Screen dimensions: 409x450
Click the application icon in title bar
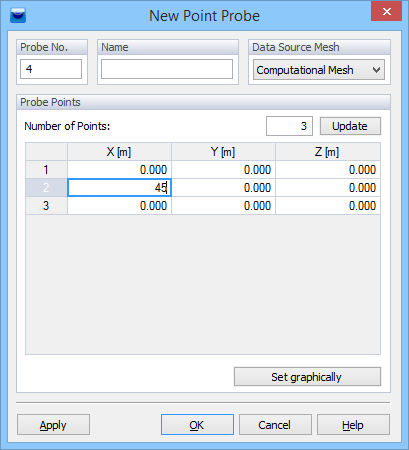18,15
